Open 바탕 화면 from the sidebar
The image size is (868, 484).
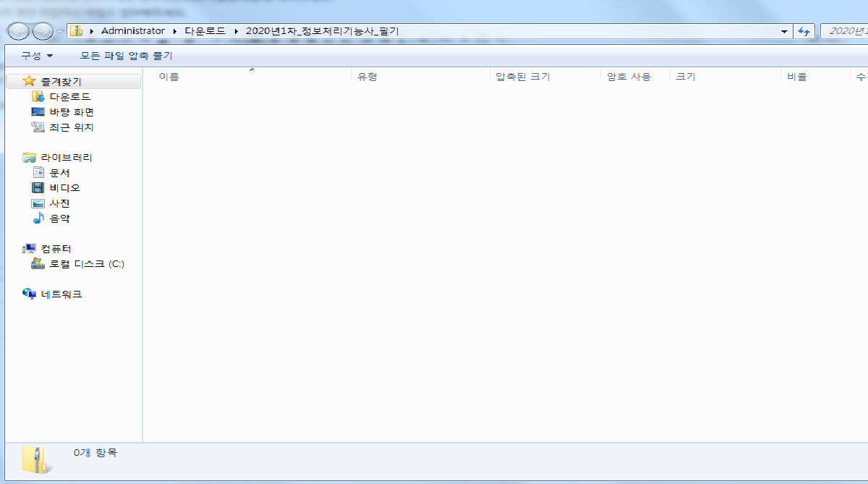[71, 112]
